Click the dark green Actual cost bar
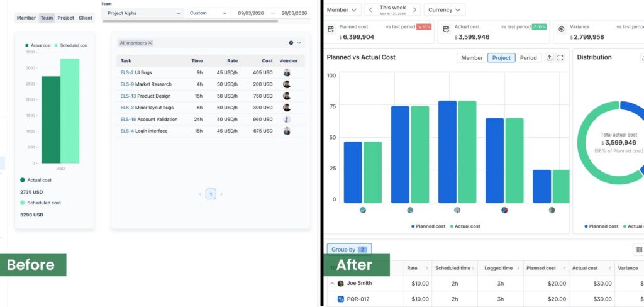Image resolution: width=644 pixels, height=307 pixels. coord(51,120)
